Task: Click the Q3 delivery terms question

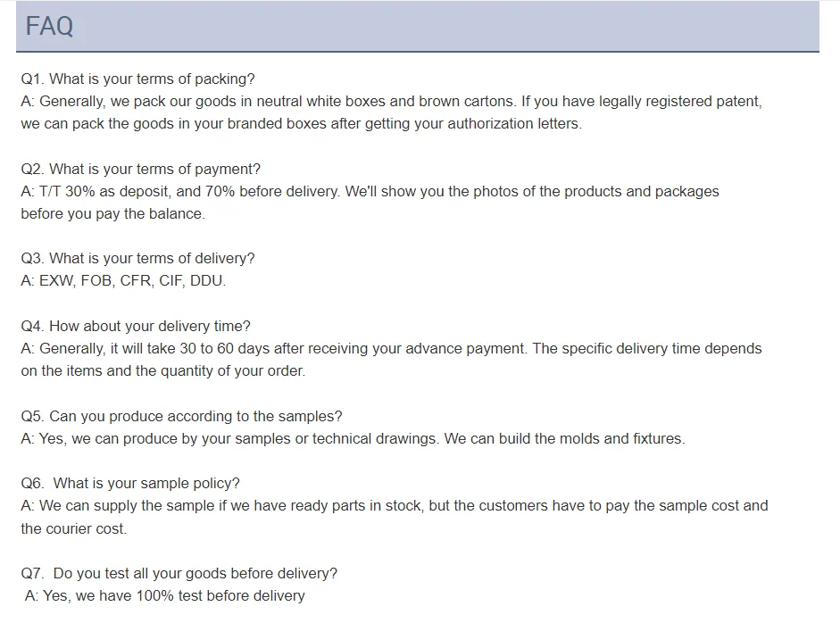Action: click(137, 258)
